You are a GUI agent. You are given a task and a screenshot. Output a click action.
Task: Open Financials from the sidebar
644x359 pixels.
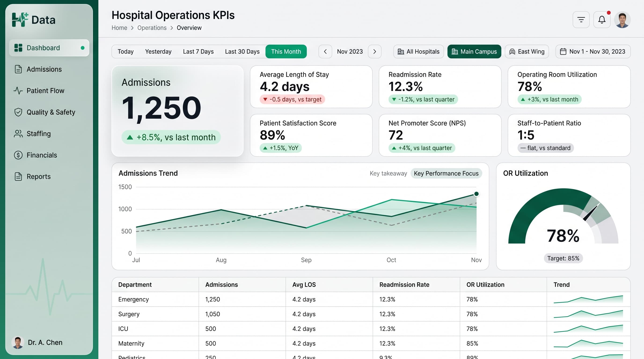[x=49, y=155]
